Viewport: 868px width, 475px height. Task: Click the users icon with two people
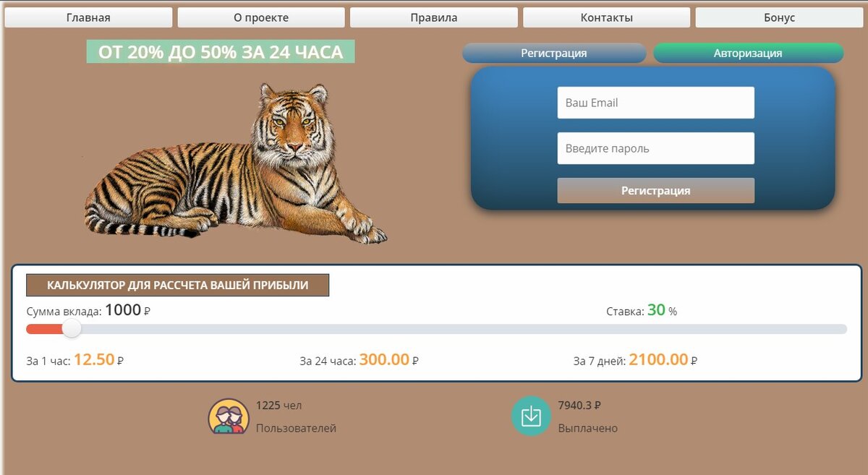[229, 416]
